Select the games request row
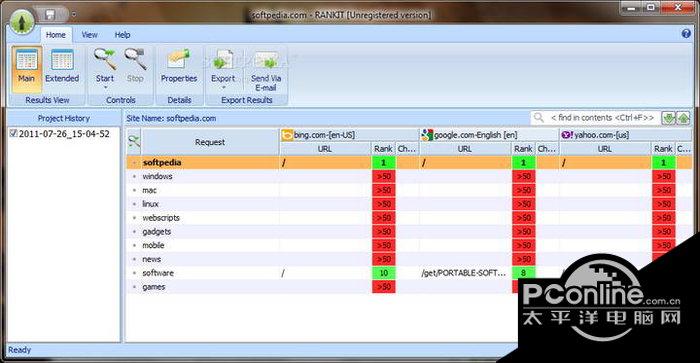The width and height of the screenshot is (700, 363). point(322,287)
